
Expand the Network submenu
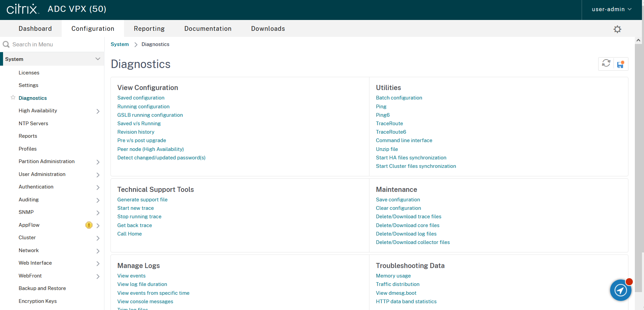tap(98, 251)
